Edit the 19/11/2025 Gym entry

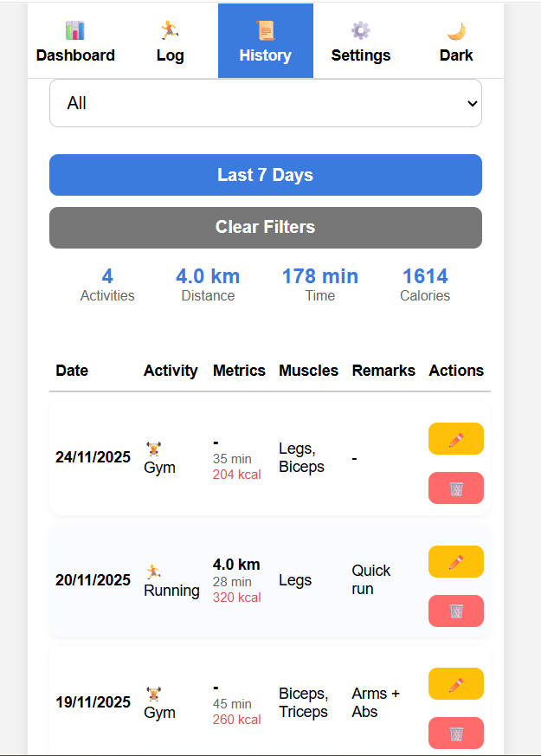[455, 684]
